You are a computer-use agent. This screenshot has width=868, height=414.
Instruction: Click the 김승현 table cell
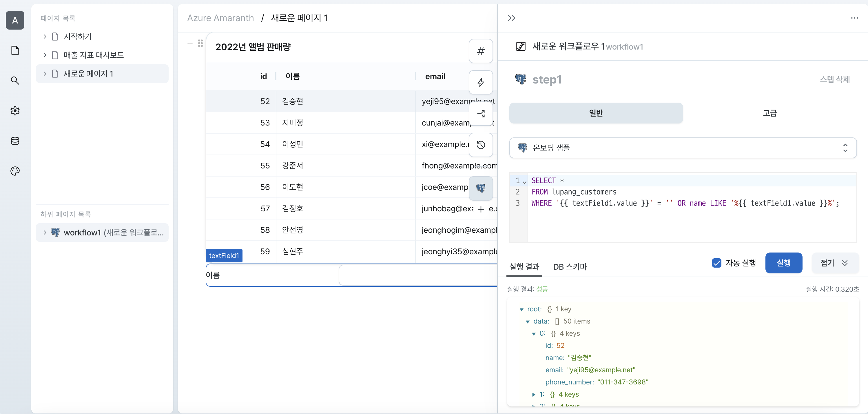(x=346, y=101)
